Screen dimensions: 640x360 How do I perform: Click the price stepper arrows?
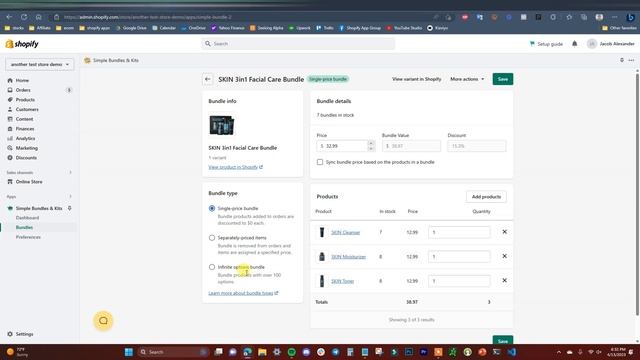(x=371, y=146)
